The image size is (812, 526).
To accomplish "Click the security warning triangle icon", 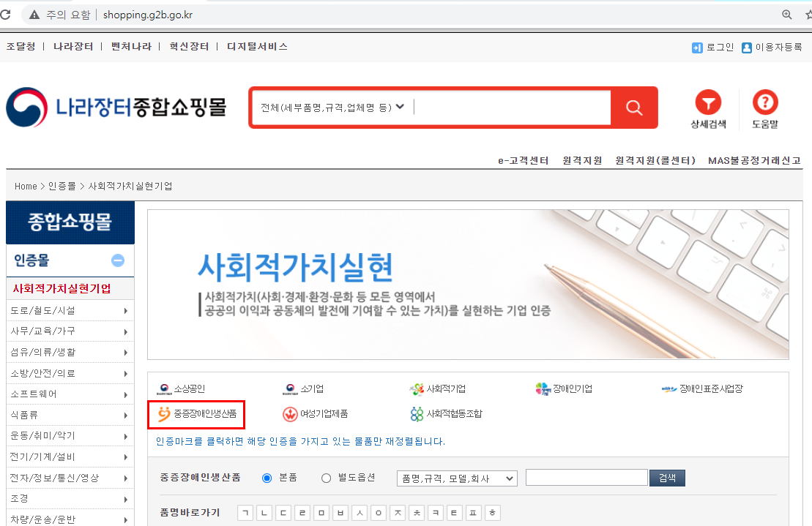I will click(x=34, y=15).
